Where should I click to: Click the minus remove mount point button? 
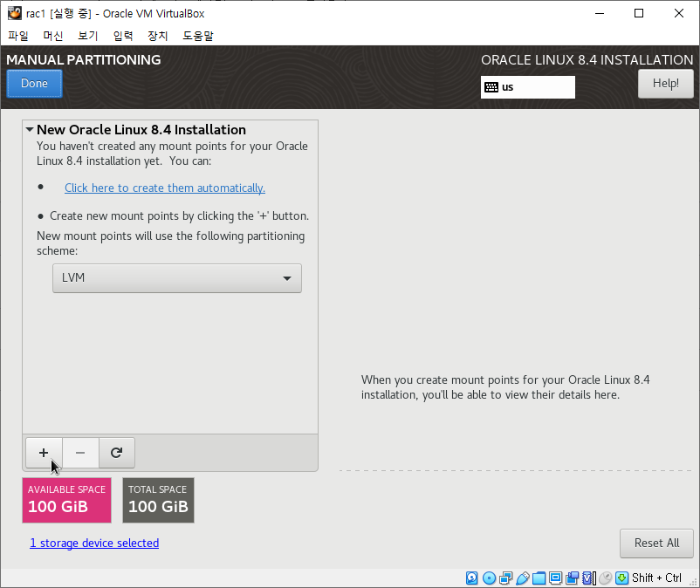click(x=80, y=453)
